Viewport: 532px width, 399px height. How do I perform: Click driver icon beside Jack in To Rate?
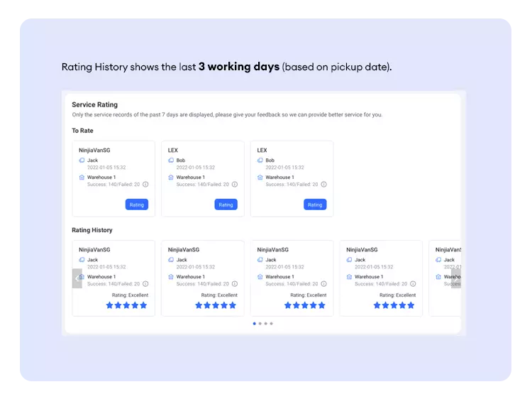tap(82, 160)
